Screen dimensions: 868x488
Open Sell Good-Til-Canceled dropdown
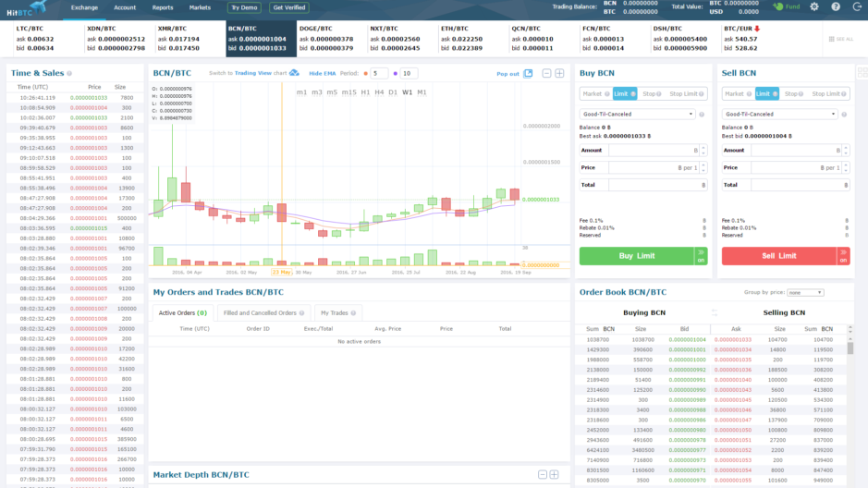click(x=780, y=115)
